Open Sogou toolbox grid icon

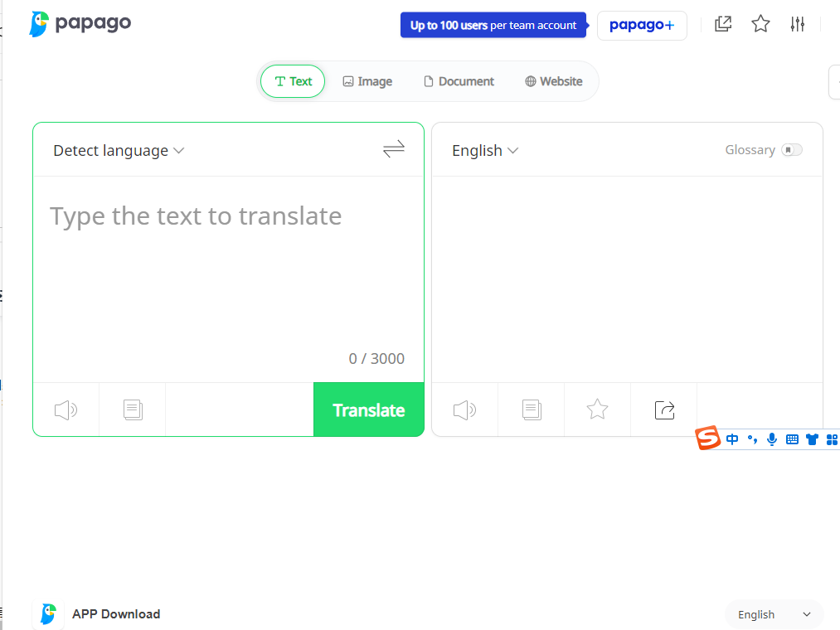point(832,440)
